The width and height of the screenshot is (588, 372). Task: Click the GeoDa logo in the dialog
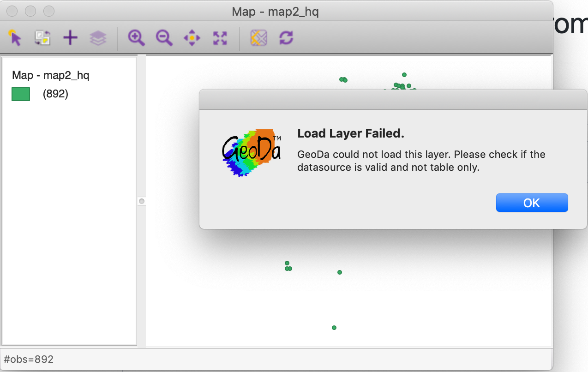coord(251,152)
